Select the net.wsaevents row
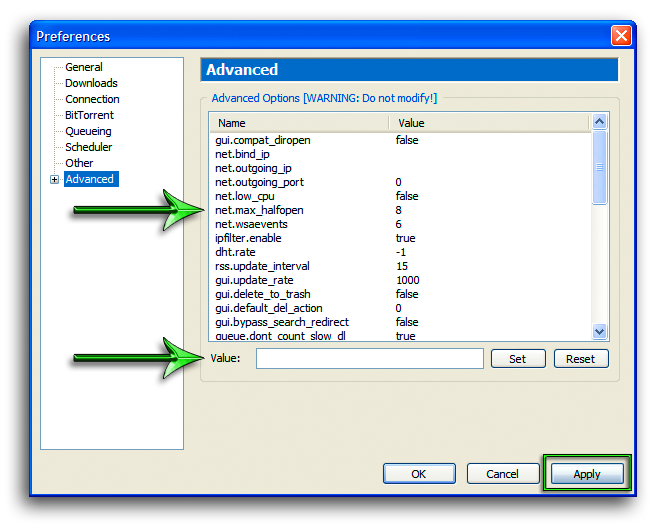Viewport: 659px width, 526px height. click(x=401, y=224)
